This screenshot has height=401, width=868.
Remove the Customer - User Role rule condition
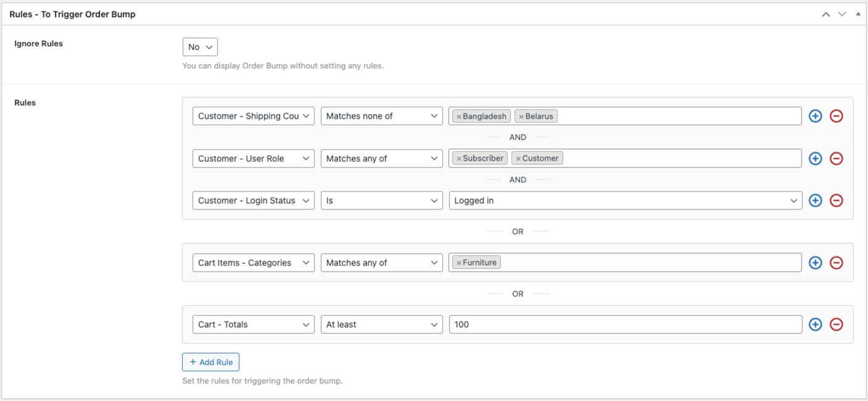tap(837, 159)
